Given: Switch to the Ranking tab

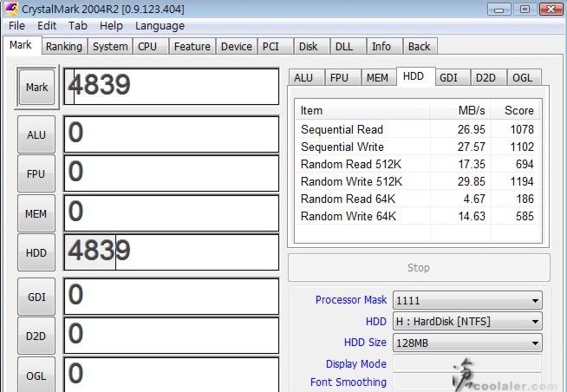Looking at the screenshot, I should coord(64,47).
